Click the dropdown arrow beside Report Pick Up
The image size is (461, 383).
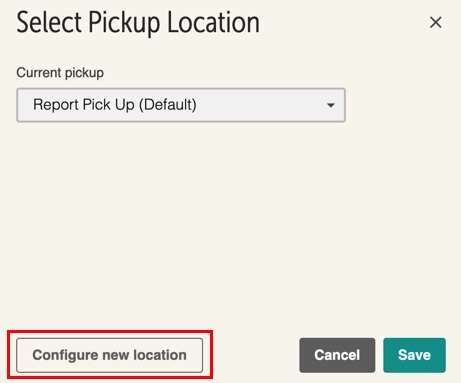[x=331, y=105]
